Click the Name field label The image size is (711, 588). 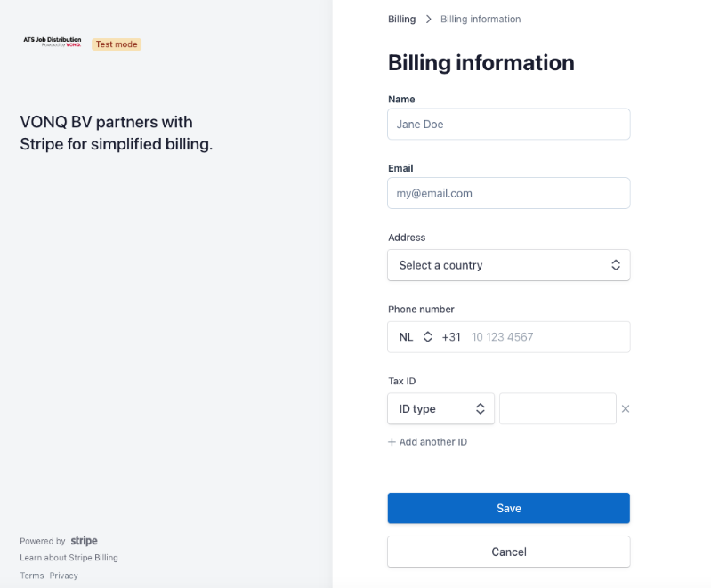[x=401, y=100]
